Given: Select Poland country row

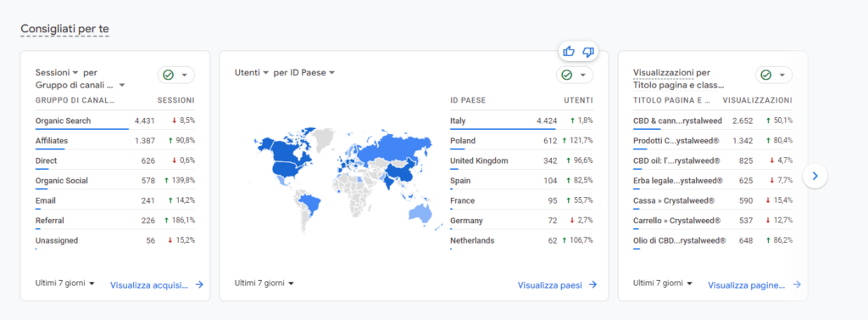Looking at the screenshot, I should tap(521, 141).
